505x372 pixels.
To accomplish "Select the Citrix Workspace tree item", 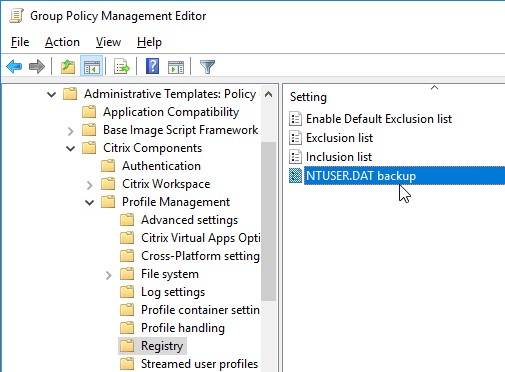I will tap(166, 184).
